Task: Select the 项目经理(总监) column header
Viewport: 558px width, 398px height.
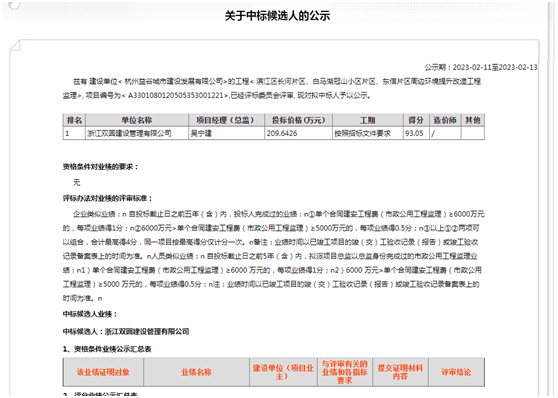Action: pos(226,120)
